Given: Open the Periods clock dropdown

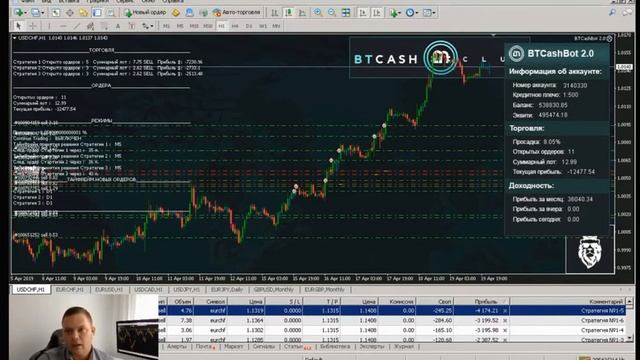Looking at the screenshot, I should pyautogui.click(x=412, y=13).
